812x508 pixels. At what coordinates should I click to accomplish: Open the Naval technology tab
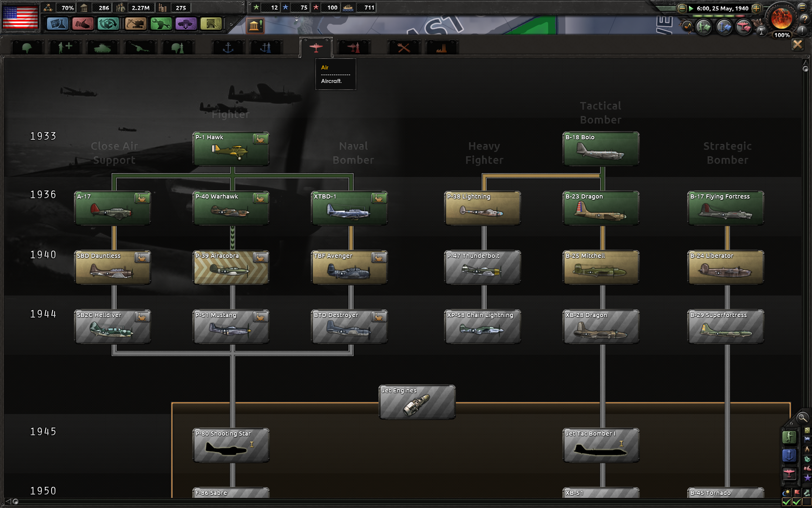coord(228,47)
